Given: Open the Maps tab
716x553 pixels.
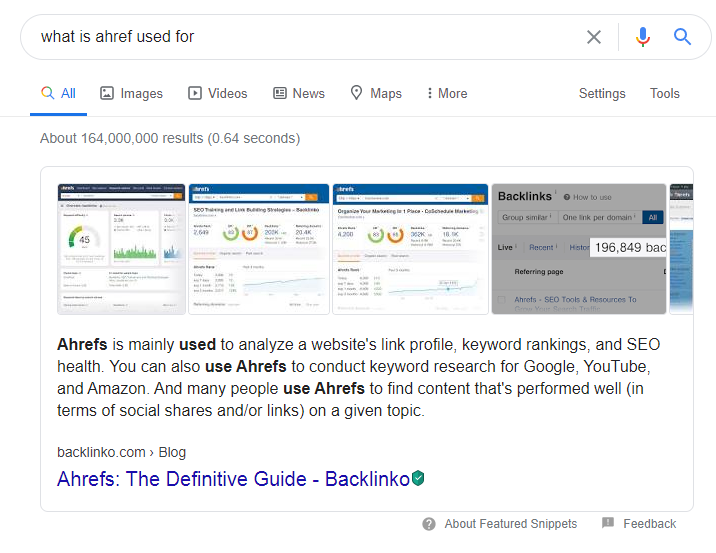Looking at the screenshot, I should point(376,93).
